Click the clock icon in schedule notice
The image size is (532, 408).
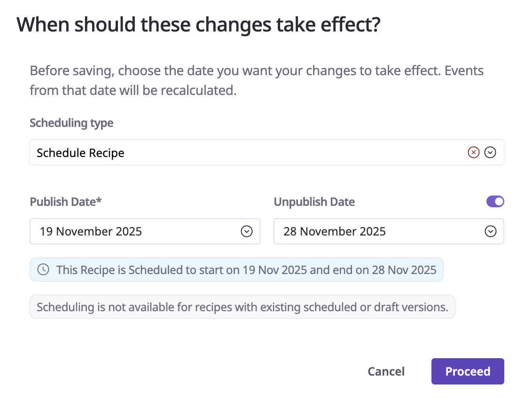click(x=43, y=270)
